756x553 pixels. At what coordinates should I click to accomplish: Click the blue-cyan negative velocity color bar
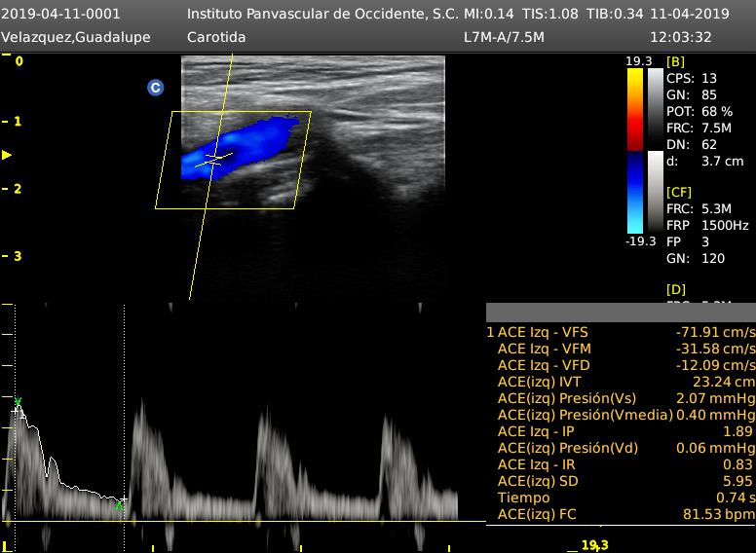[635, 193]
